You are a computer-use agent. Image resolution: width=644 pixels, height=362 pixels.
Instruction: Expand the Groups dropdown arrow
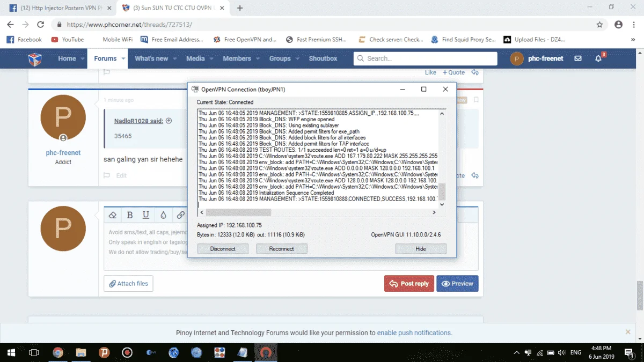297,58
